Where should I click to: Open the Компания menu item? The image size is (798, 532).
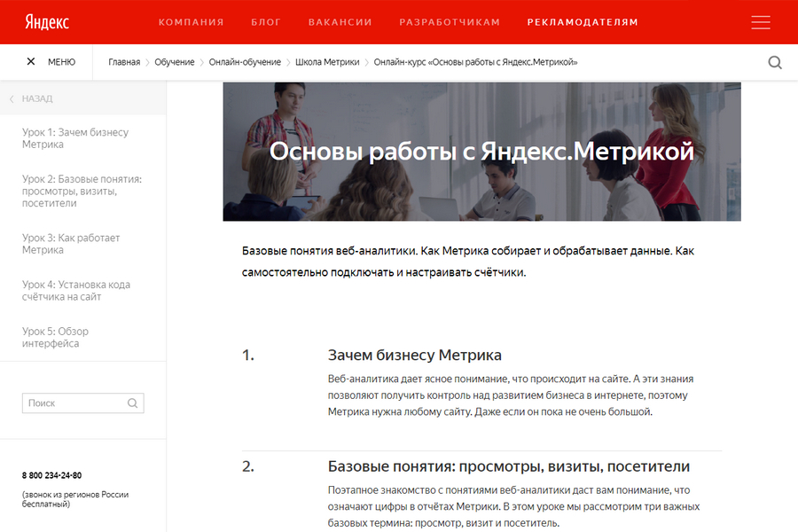click(x=191, y=22)
